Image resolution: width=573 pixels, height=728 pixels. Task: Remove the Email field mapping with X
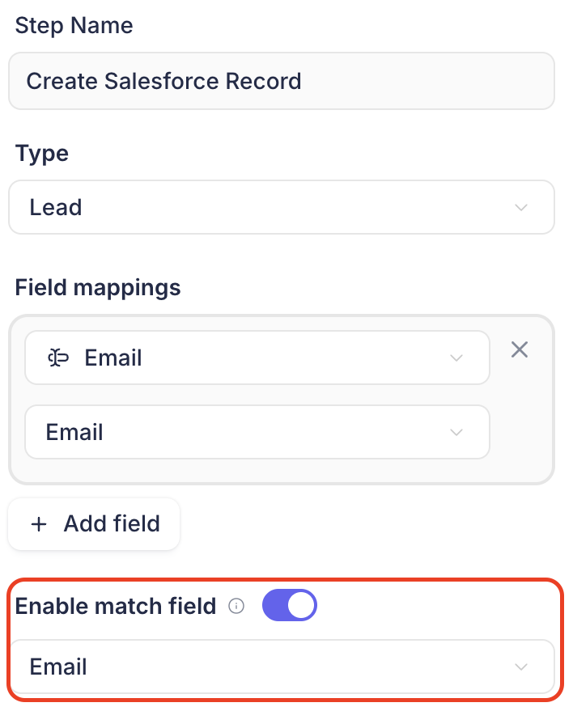click(x=519, y=349)
